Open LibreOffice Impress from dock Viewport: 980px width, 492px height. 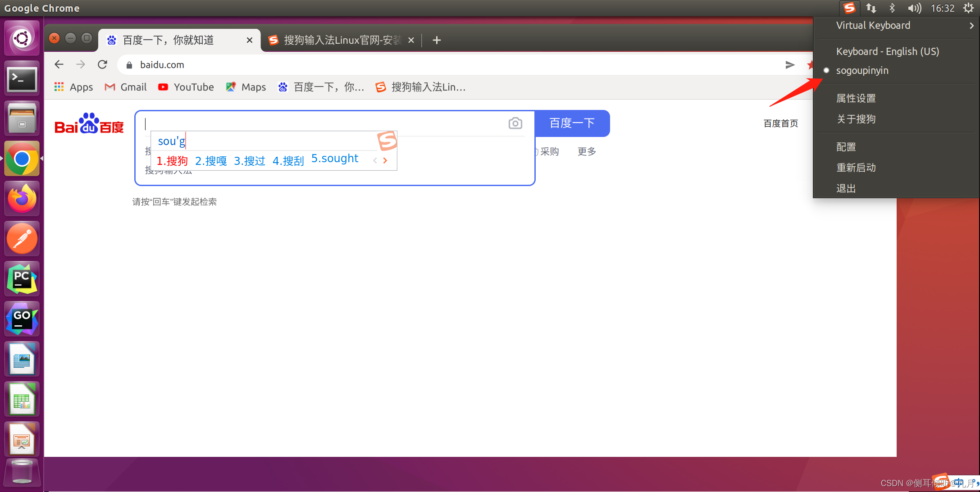22,439
